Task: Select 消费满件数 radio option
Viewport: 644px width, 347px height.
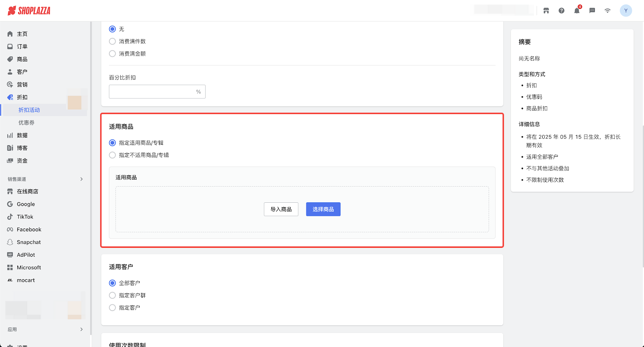Action: coord(113,42)
